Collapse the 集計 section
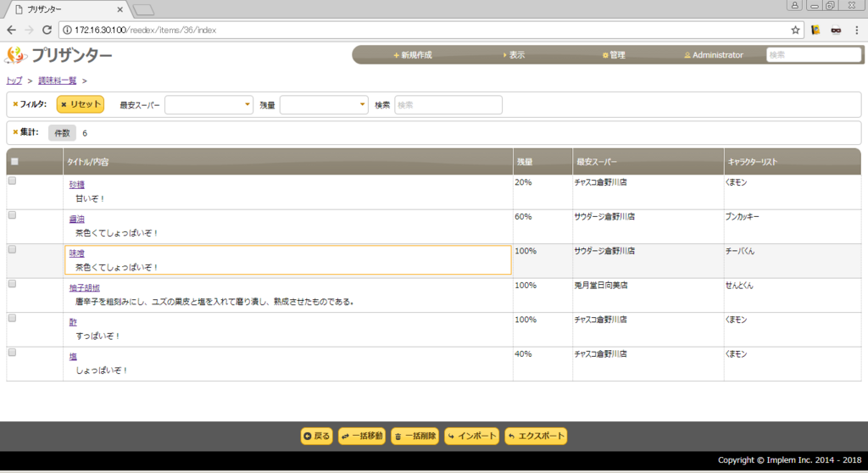Viewport: 868px width, 473px height. point(25,132)
